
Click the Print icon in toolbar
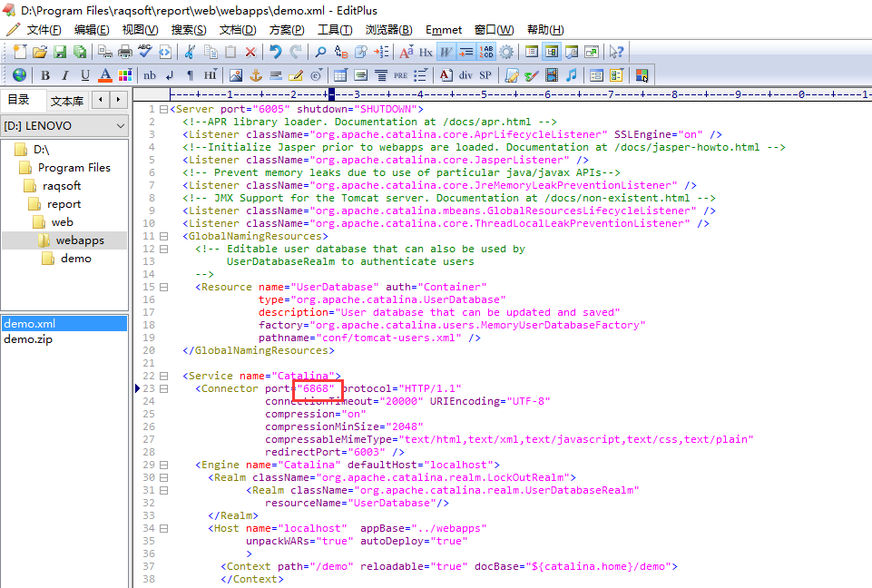click(x=124, y=52)
